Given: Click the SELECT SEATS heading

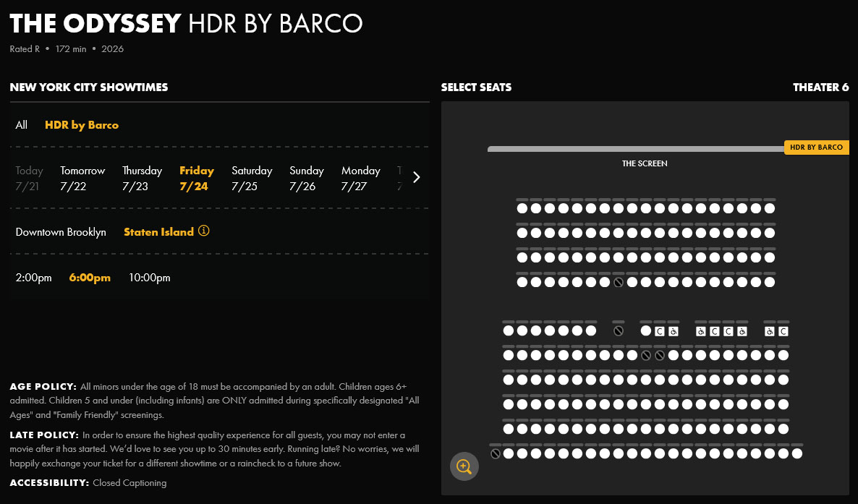Looking at the screenshot, I should click(476, 87).
